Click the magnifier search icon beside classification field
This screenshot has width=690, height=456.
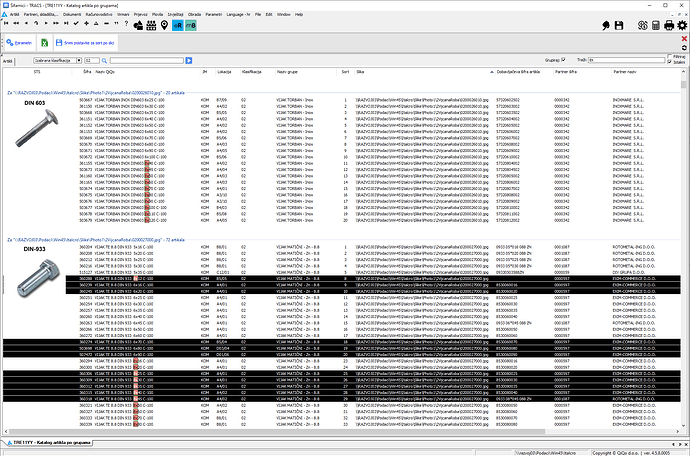pyautogui.click(x=104, y=60)
